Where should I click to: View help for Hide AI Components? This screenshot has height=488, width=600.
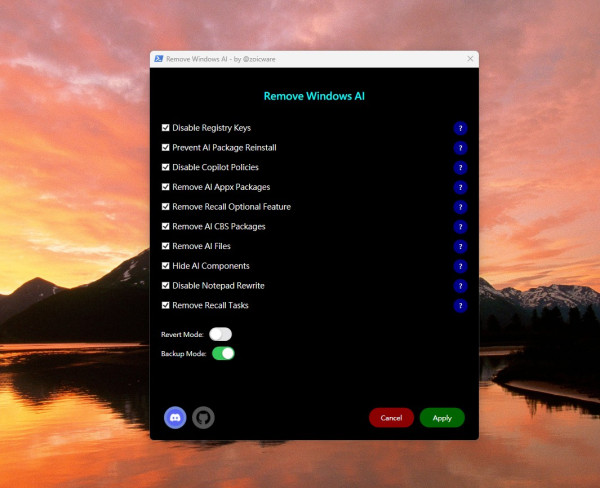click(x=460, y=266)
